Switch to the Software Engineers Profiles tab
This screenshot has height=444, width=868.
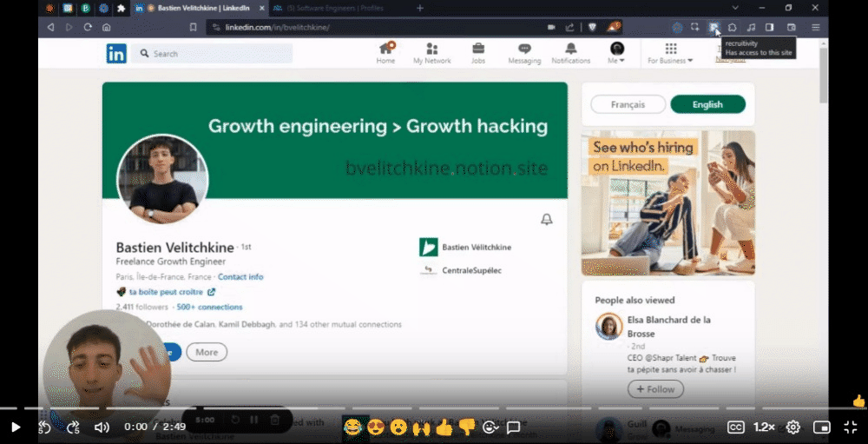(335, 8)
